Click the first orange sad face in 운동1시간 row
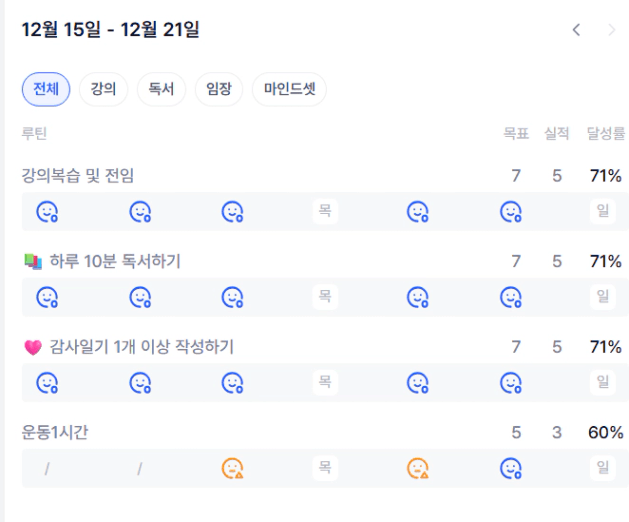 point(233,467)
